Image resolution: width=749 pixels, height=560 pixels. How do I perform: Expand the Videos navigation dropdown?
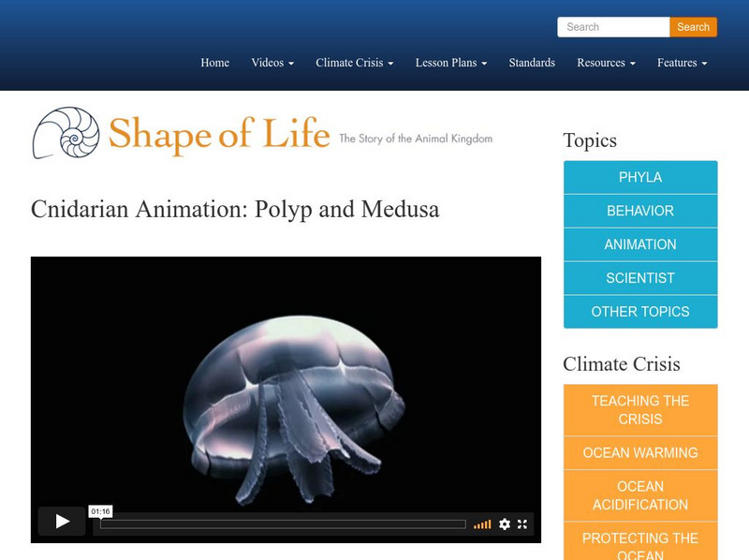[x=271, y=63]
